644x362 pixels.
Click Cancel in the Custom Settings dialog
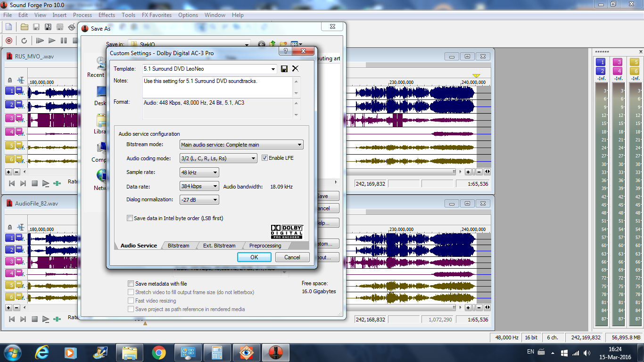[x=292, y=257]
